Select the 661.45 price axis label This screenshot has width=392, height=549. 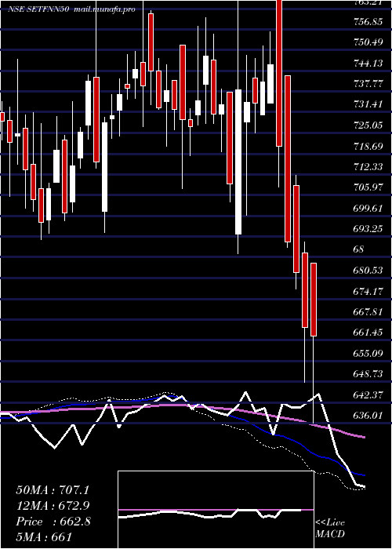(368, 333)
